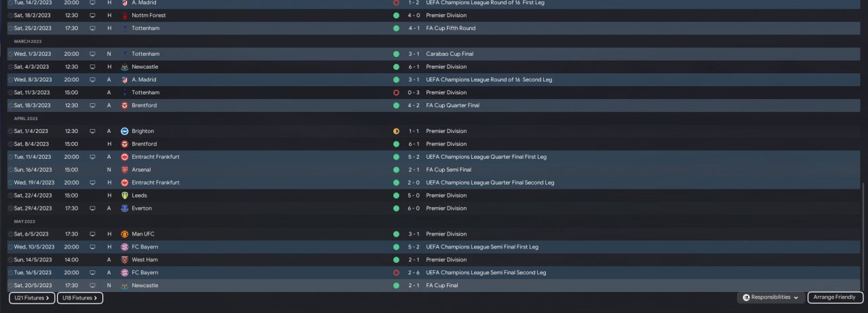
Task: Click the West Ham crest icon
Action: coord(125,260)
